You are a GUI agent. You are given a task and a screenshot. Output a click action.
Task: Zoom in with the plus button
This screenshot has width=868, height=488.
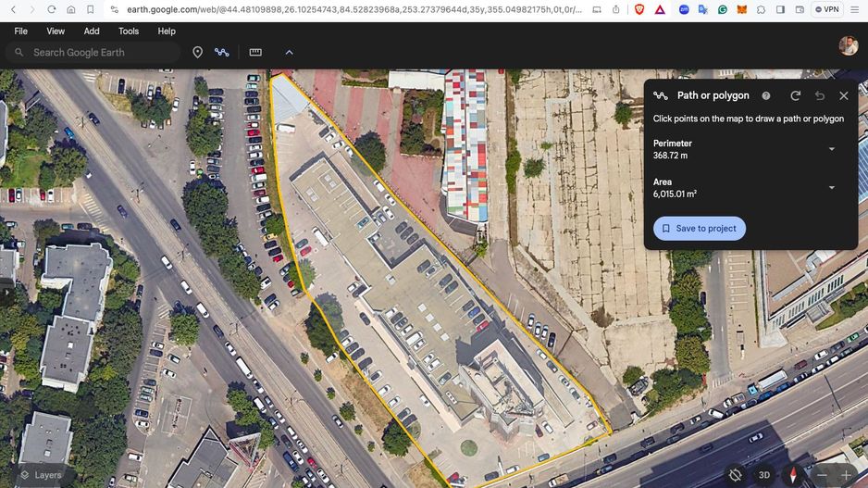(846, 475)
